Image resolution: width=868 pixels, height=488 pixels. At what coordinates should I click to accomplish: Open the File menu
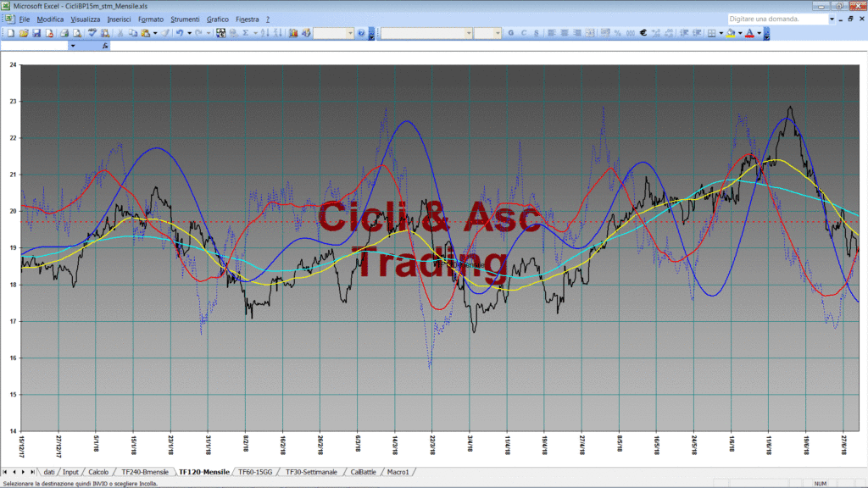click(25, 19)
